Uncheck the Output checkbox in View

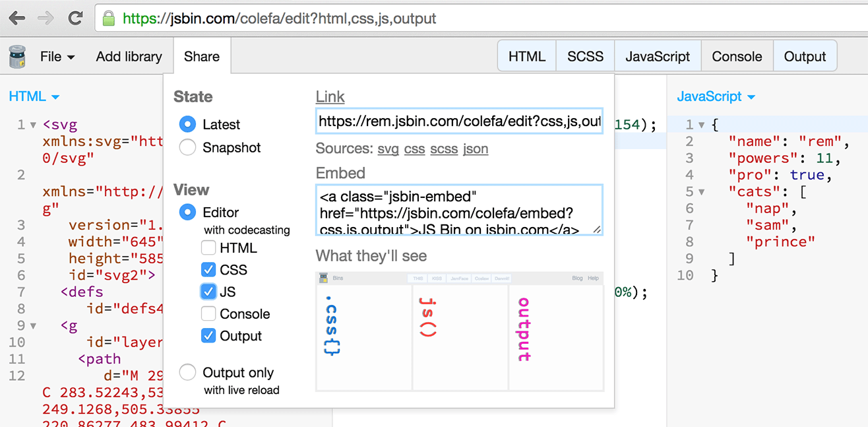208,336
